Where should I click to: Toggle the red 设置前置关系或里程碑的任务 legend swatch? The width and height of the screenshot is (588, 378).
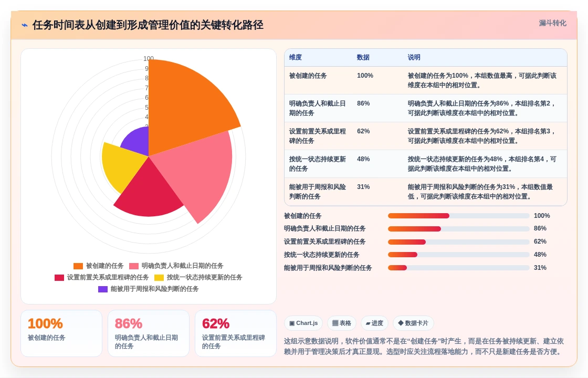[x=59, y=278]
